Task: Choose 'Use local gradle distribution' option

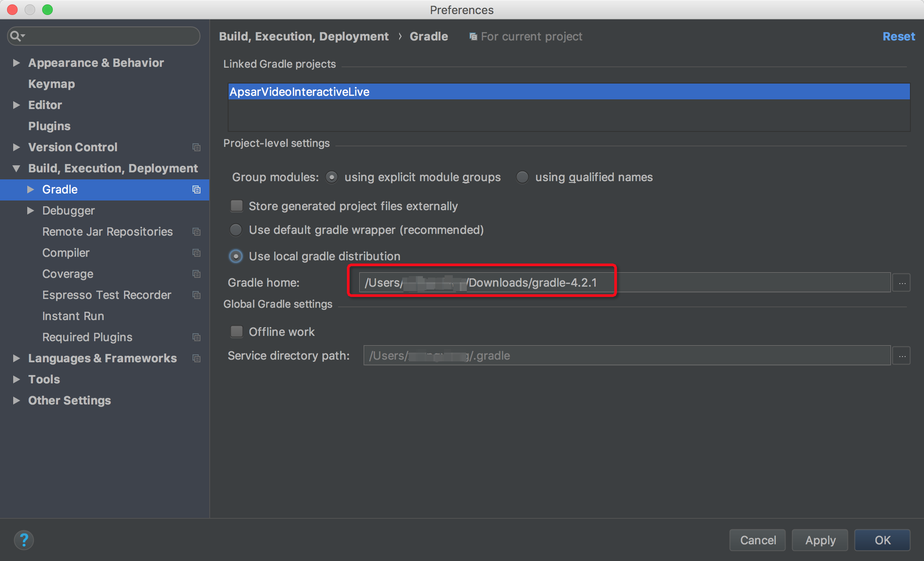Action: 236,256
